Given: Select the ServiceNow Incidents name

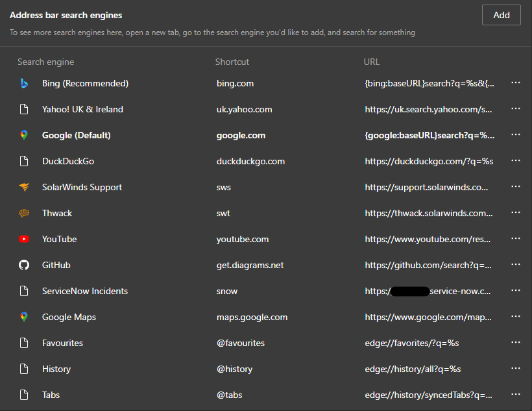Looking at the screenshot, I should click(85, 291).
